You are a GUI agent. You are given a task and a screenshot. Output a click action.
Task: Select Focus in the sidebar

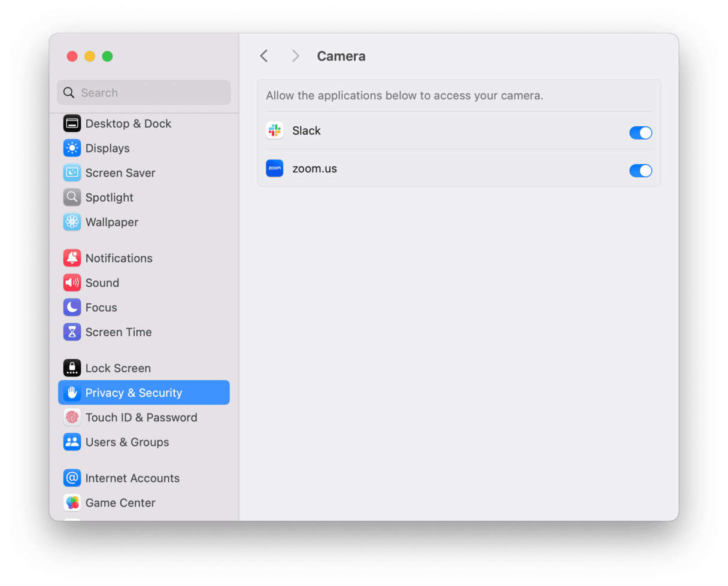144,308
